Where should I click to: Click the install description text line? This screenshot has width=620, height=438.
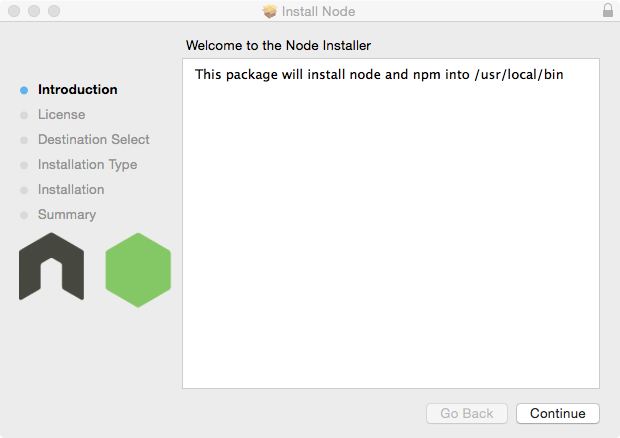379,75
